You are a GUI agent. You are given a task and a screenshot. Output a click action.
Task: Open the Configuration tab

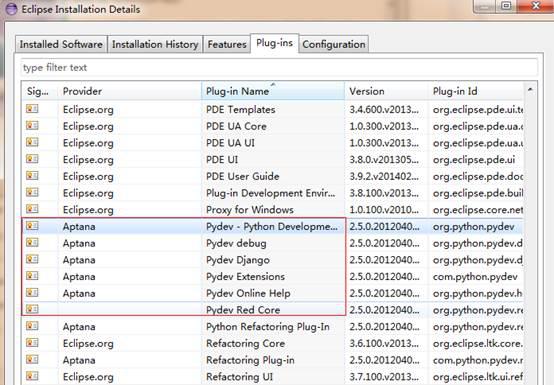[x=334, y=45]
